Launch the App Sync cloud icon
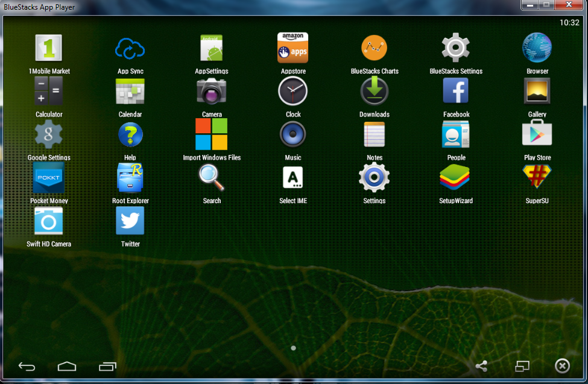588x384 pixels. (x=130, y=48)
